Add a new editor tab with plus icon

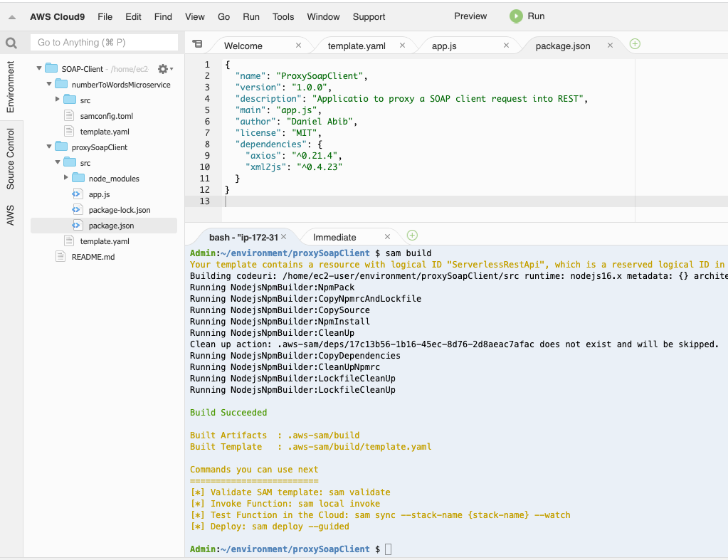pos(635,44)
